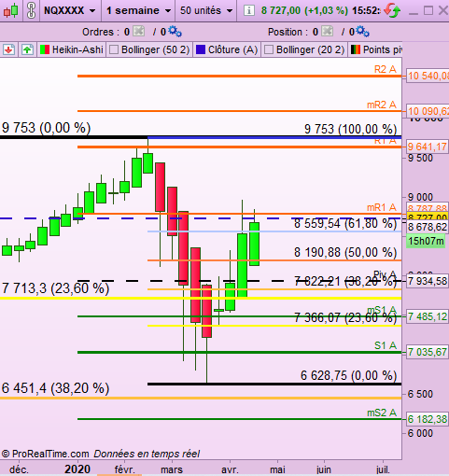Click the red down arrow icon
This screenshot has height=476, width=449.
pos(8,49)
